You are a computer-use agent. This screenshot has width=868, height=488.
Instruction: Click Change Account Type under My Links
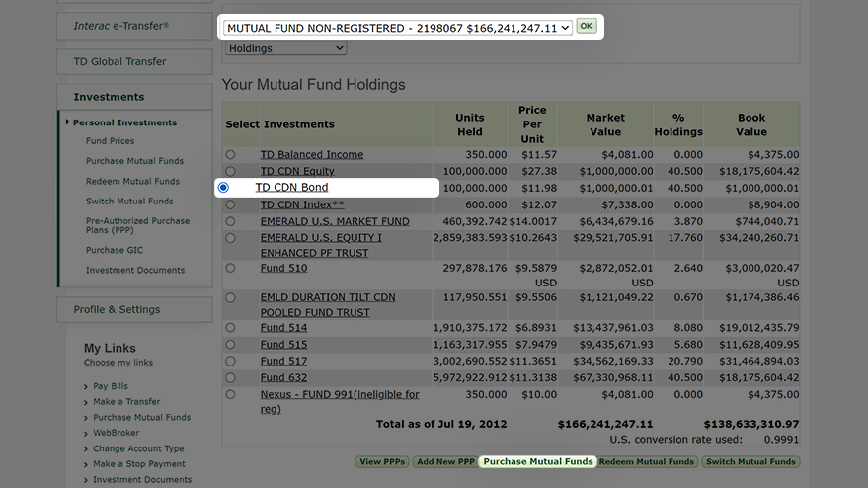(138, 448)
